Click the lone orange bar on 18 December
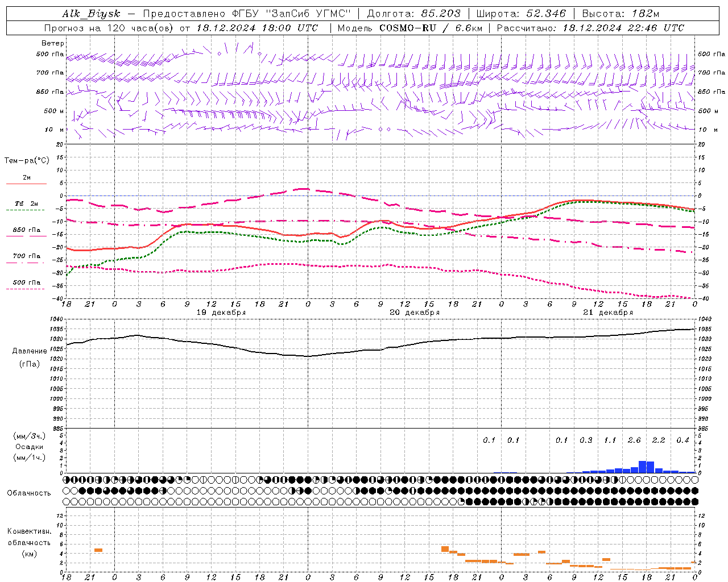Screen dimensions: 728x582 (x=98, y=550)
